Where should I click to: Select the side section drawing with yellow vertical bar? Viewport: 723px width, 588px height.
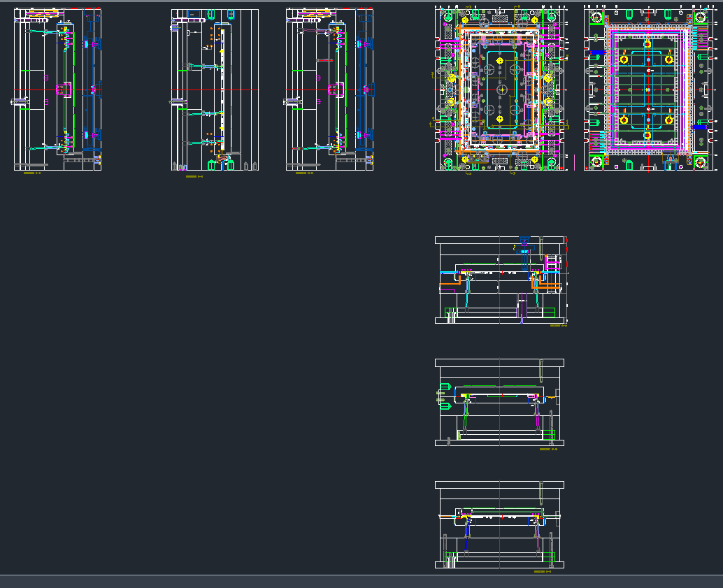click(x=215, y=89)
